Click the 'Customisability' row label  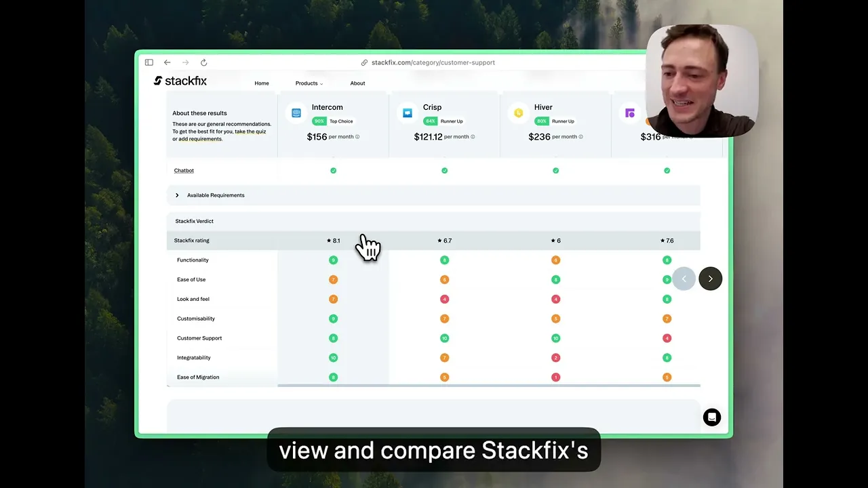(x=196, y=319)
